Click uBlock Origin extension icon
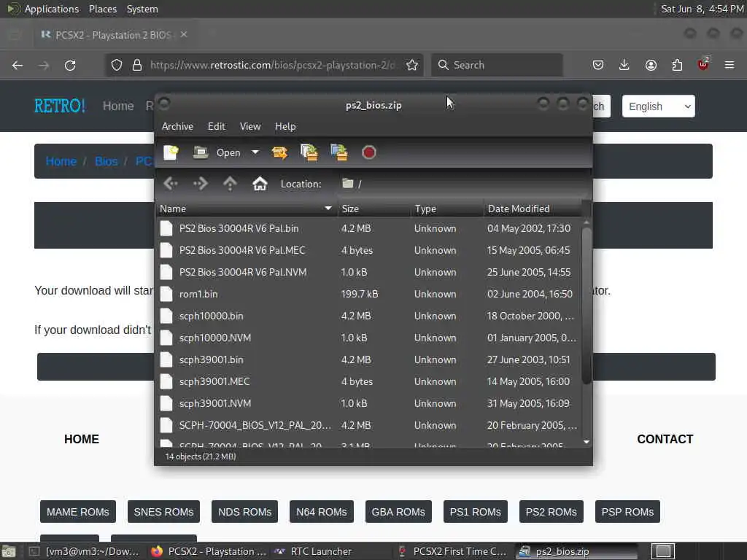The height and width of the screenshot is (560, 747). click(703, 65)
